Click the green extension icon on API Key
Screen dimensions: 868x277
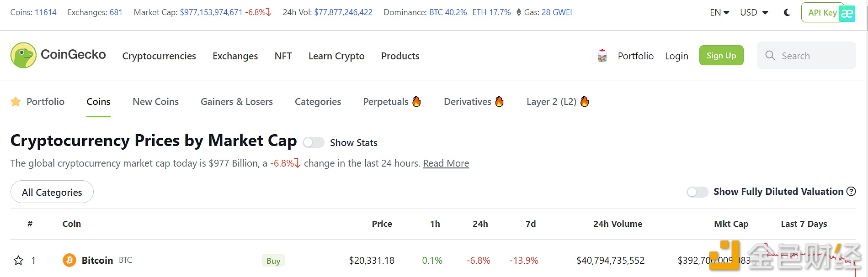(847, 13)
